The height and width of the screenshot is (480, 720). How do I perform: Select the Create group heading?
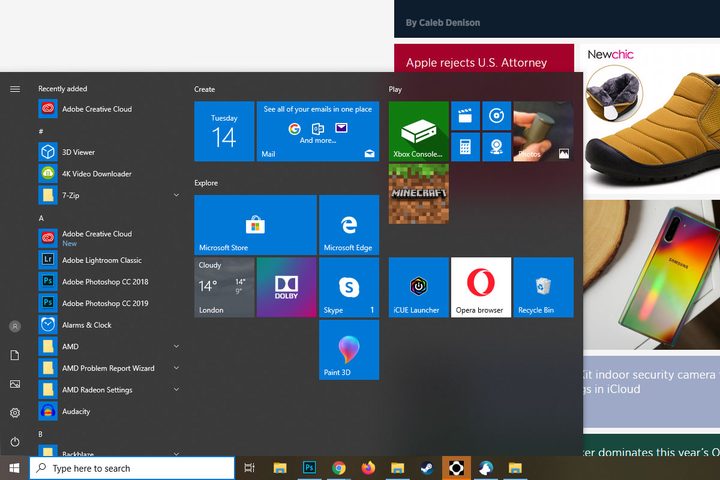[x=204, y=89]
